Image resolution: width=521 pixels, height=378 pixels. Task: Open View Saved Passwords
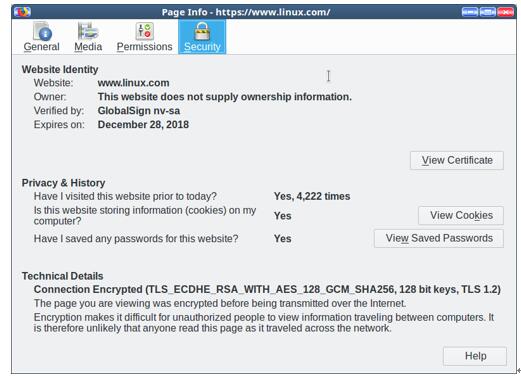click(439, 238)
